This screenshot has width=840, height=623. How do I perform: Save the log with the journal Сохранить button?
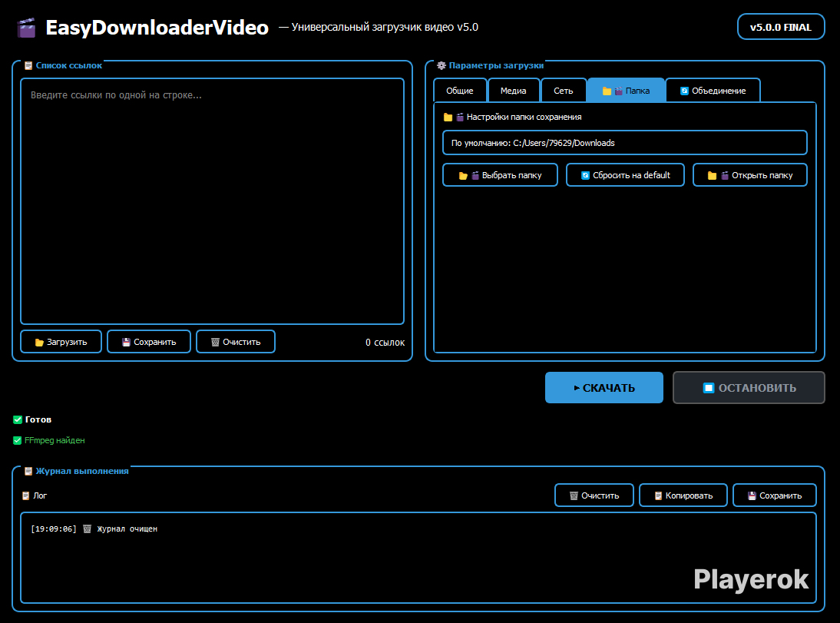(x=775, y=495)
